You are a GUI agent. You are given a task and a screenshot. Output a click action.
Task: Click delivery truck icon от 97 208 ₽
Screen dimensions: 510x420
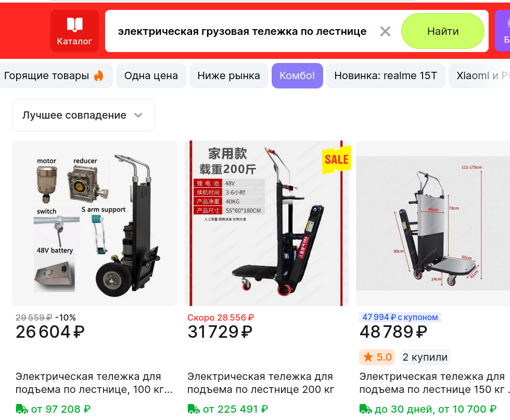22,409
